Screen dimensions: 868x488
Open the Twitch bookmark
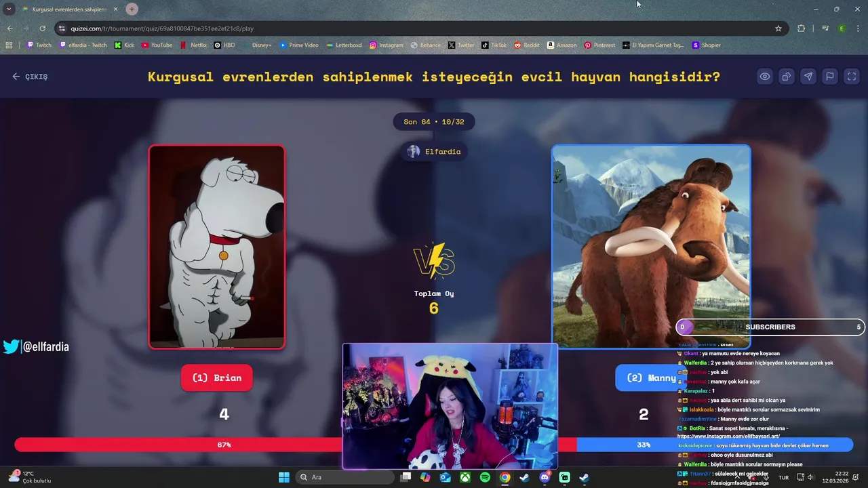39,45
